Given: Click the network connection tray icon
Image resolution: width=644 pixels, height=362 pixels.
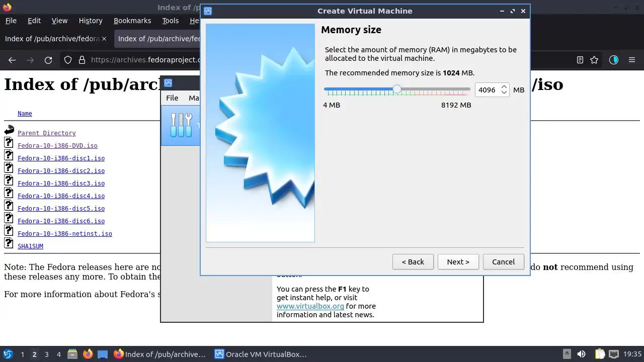Looking at the screenshot, I should point(614,354).
